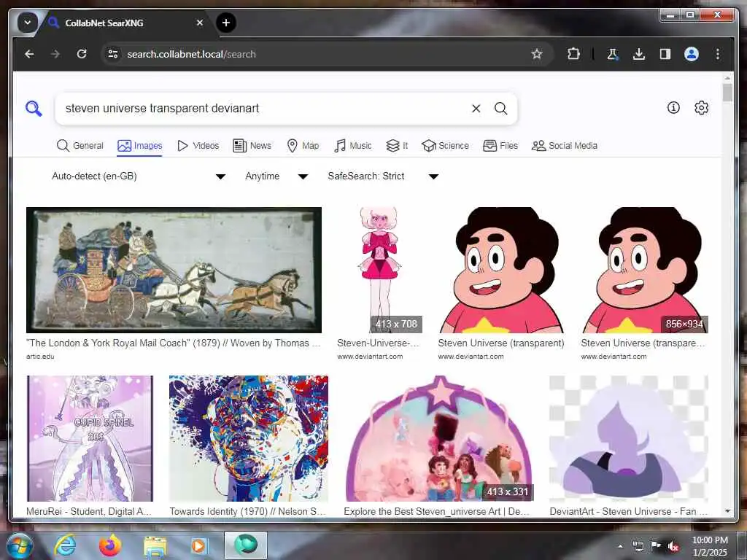
Task: Open Chrome Labs flask icon
Action: [x=613, y=54]
